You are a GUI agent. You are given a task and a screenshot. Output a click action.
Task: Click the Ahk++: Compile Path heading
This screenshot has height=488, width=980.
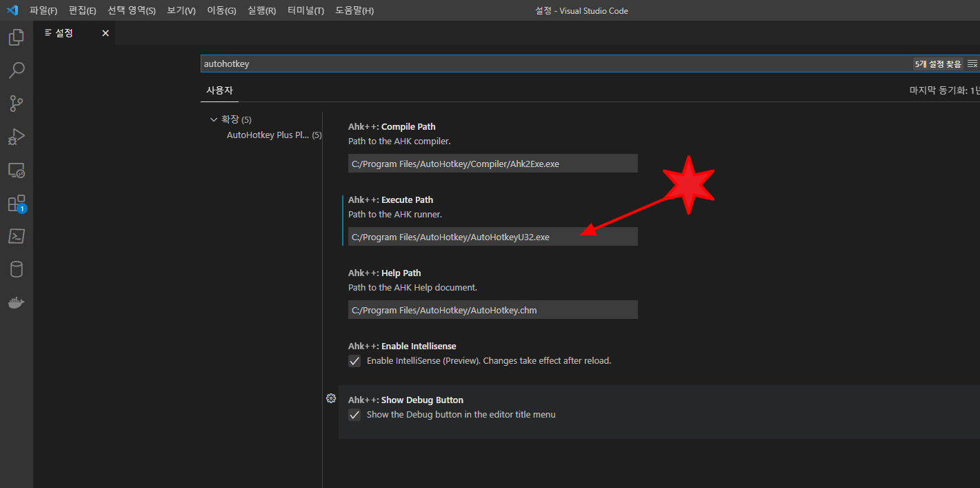click(x=392, y=127)
